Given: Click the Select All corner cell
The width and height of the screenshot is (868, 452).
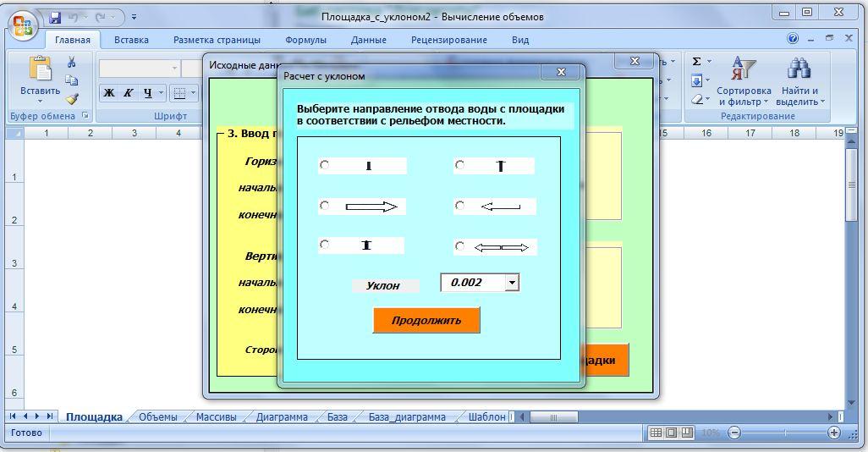Looking at the screenshot, I should coord(14,133).
